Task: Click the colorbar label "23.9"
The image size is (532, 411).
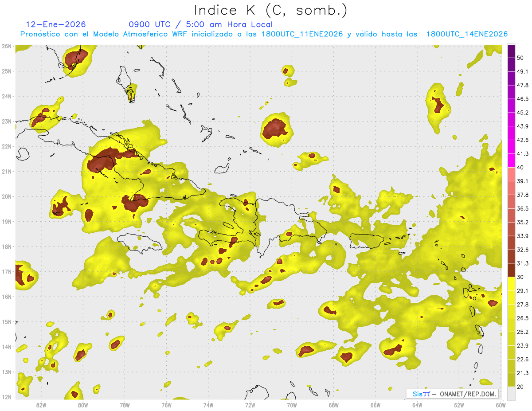Action: click(x=522, y=346)
